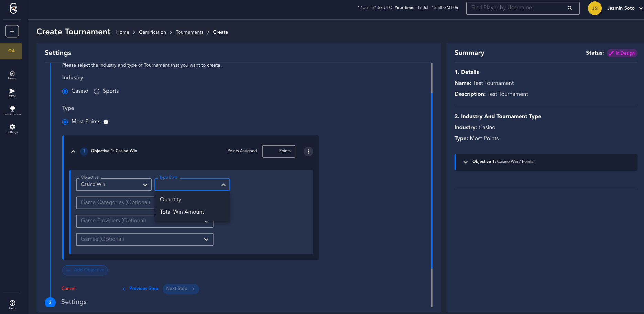The width and height of the screenshot is (644, 314).
Task: Select the Most Points type radio
Action: 65,122
